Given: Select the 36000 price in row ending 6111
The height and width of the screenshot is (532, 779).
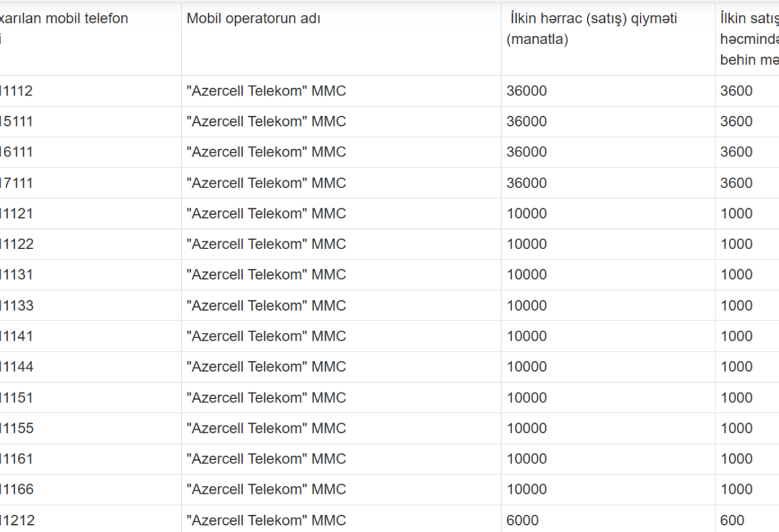Looking at the screenshot, I should 526,152.
